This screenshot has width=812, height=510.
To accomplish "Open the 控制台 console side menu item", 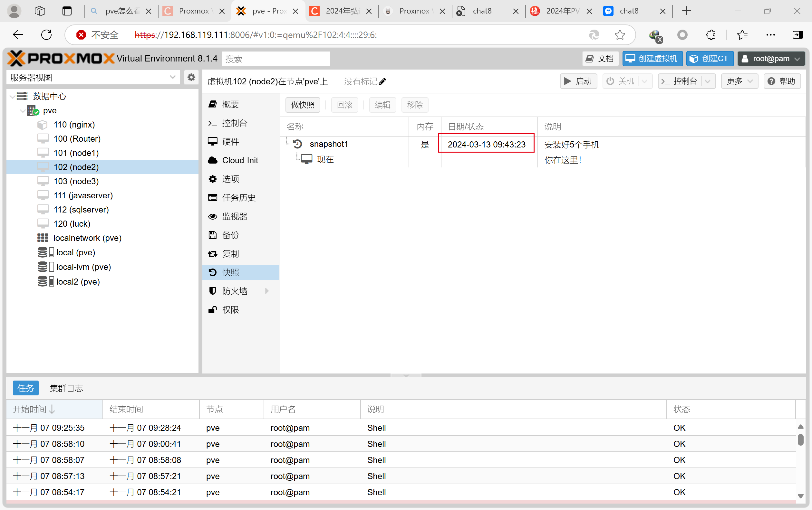I will pos(241,123).
